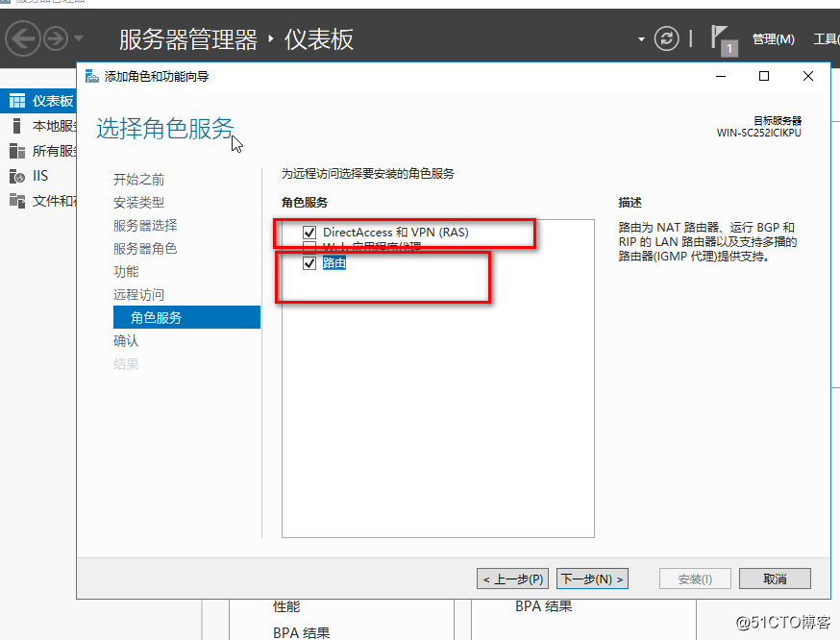Select 仪表板 in the sidebar
The width and height of the screenshot is (840, 640).
coord(38,101)
